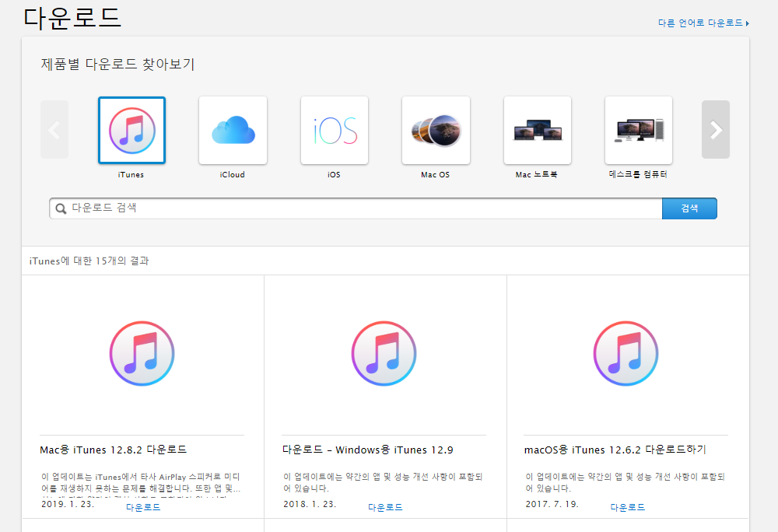Click description text of macOS용 iTunes 12.6.2
The image size is (778, 532).
tap(625, 482)
